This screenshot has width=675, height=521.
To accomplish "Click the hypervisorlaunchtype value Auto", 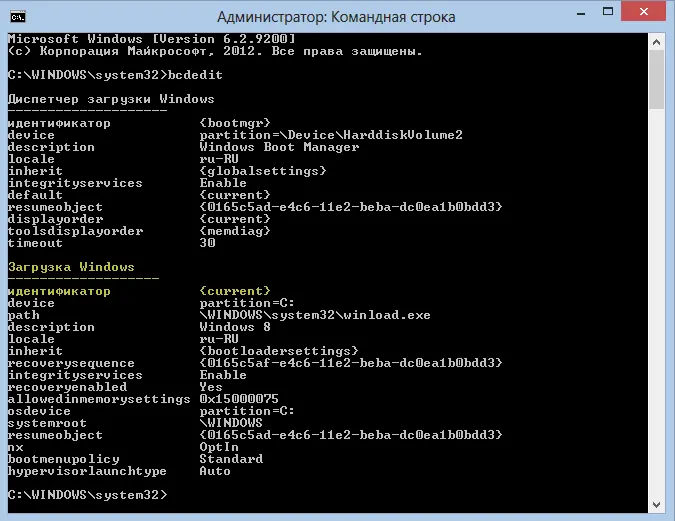I will click(215, 471).
